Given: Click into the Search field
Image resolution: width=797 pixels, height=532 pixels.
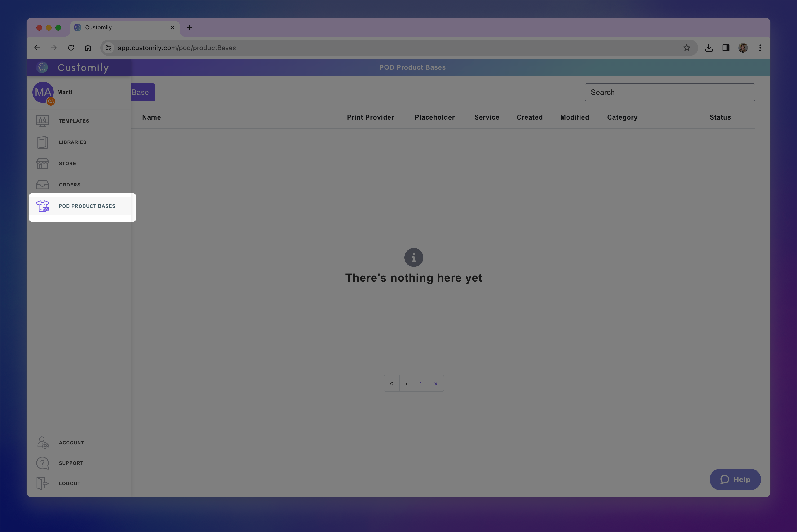Looking at the screenshot, I should [x=669, y=92].
